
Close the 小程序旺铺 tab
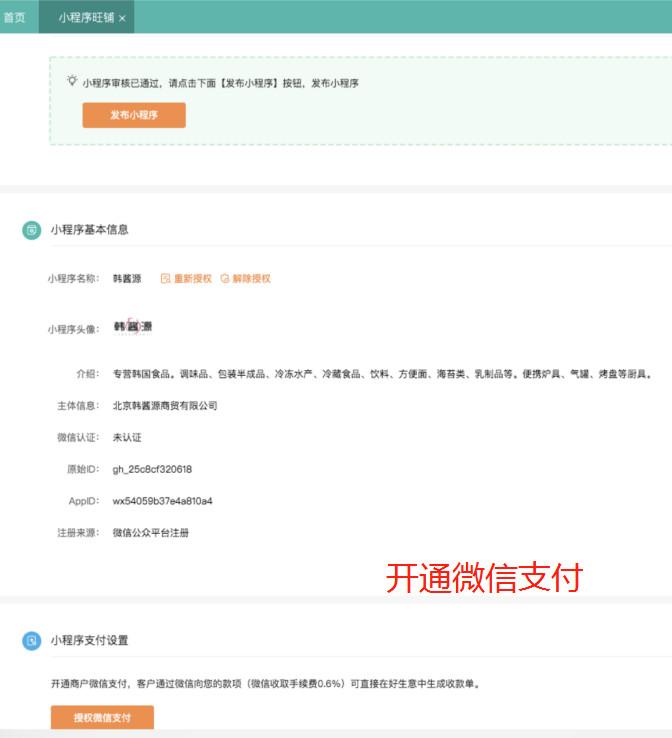click(x=122, y=18)
